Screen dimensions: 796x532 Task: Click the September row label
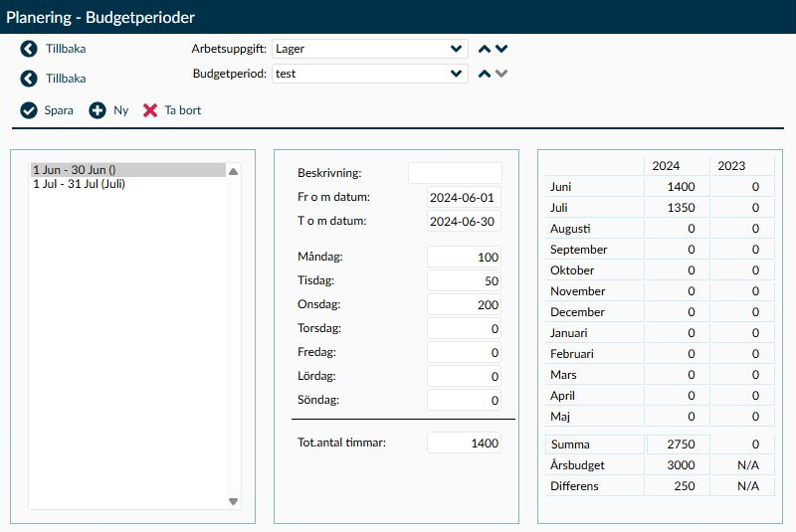click(x=579, y=250)
